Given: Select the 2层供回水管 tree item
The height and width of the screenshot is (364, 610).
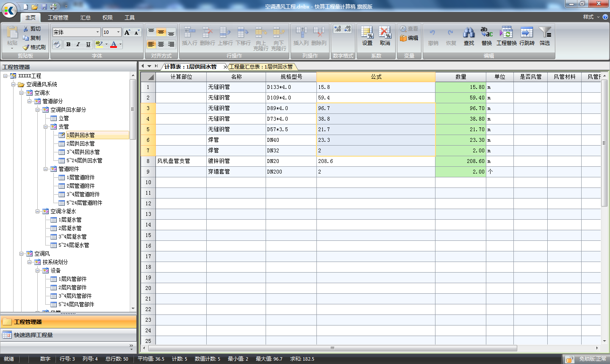Looking at the screenshot, I should 80,143.
